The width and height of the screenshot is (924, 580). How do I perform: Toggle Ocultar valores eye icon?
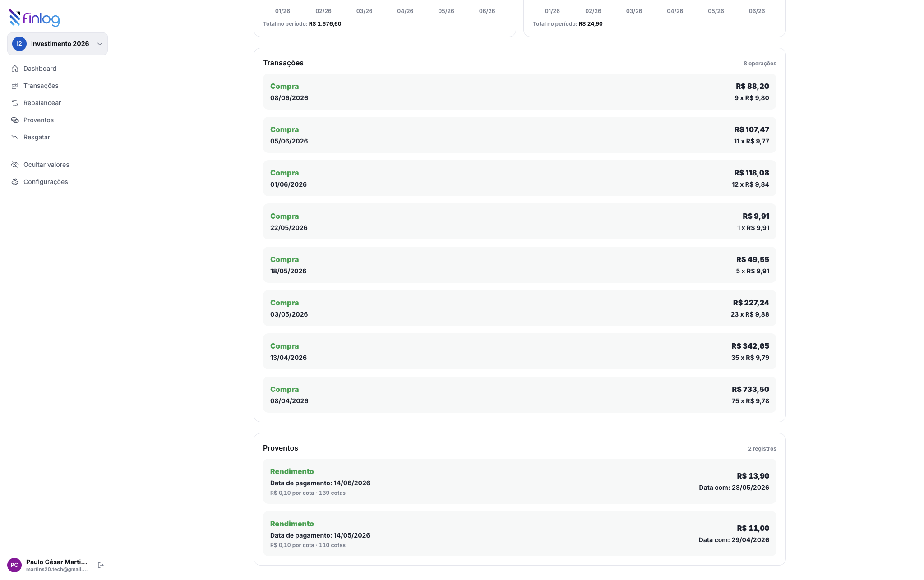[15, 165]
